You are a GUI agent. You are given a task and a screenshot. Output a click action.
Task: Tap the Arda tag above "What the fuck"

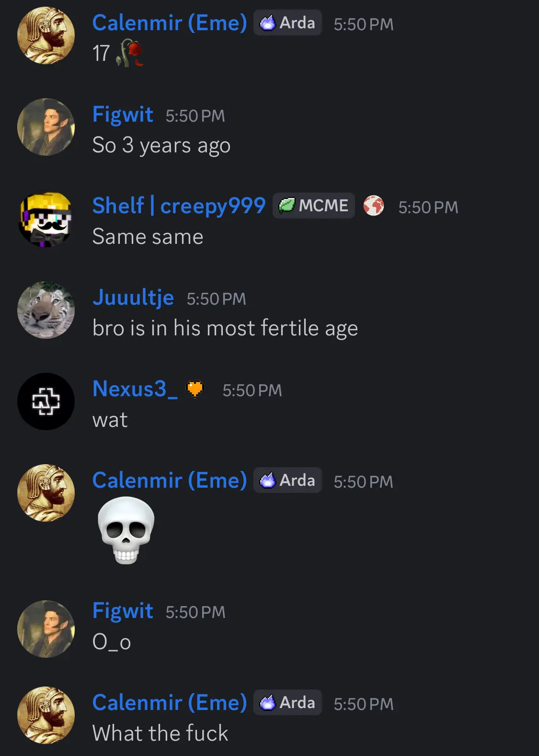(287, 702)
